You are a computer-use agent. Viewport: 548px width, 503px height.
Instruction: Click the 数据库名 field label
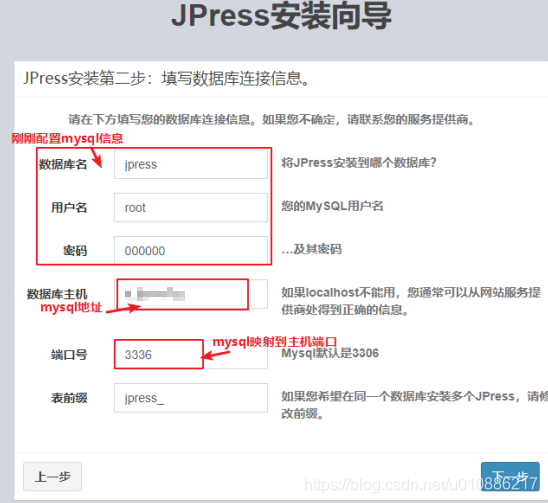tap(63, 164)
